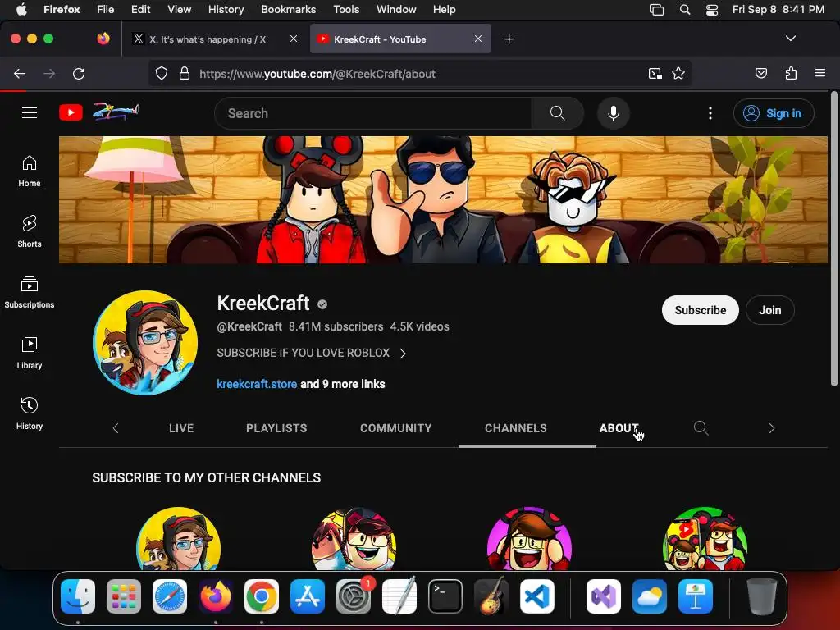Launch Safari from the Dock
This screenshot has width=840, height=630.
[170, 596]
